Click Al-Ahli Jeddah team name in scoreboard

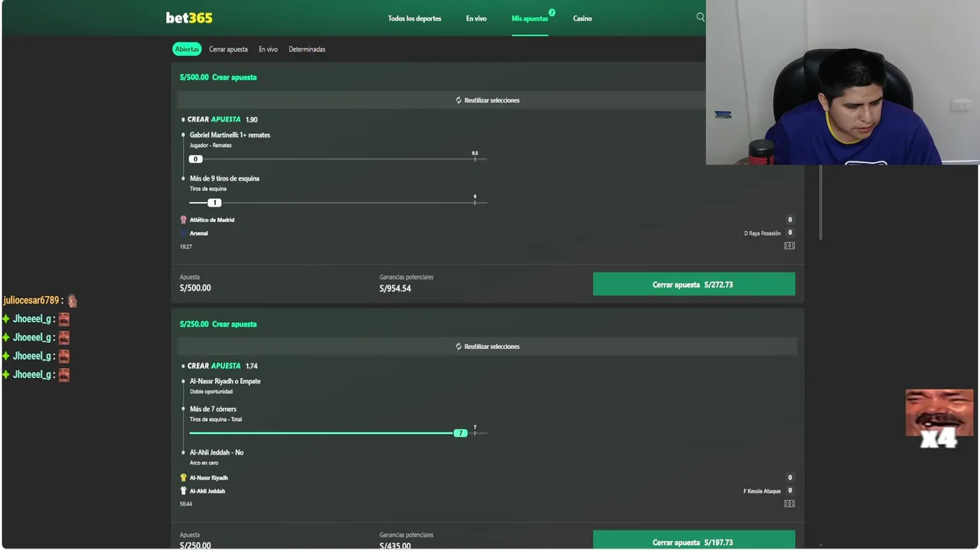[x=207, y=491]
